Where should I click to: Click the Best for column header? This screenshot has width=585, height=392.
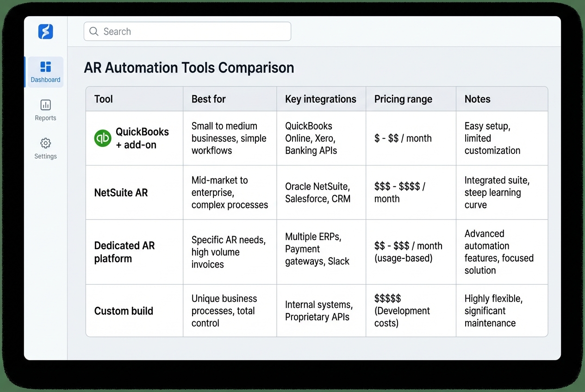pos(208,98)
